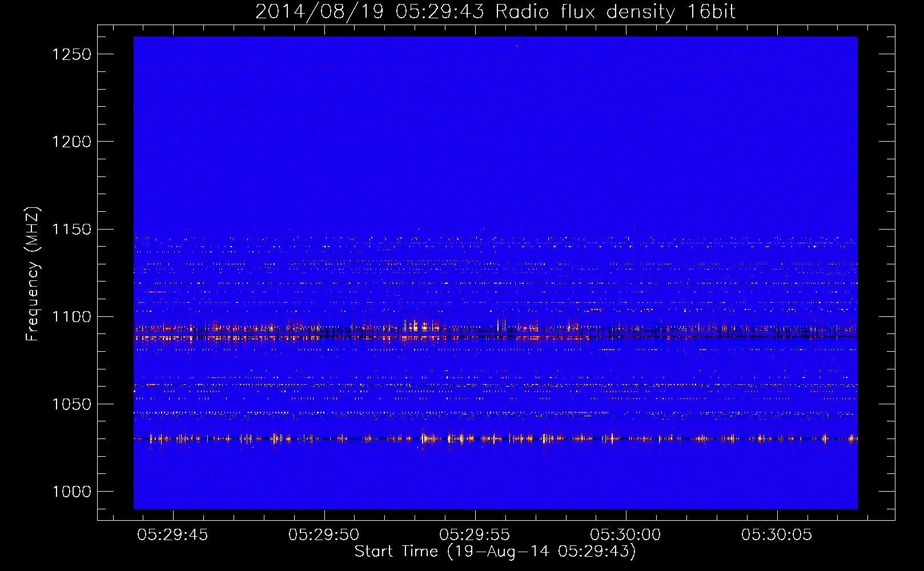Click the 05:29:55 time tick label
Image resolution: width=924 pixels, height=571 pixels.
point(475,535)
